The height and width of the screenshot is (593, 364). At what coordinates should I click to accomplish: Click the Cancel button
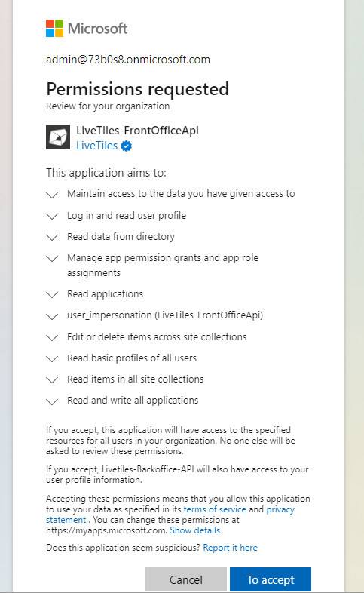(x=186, y=579)
